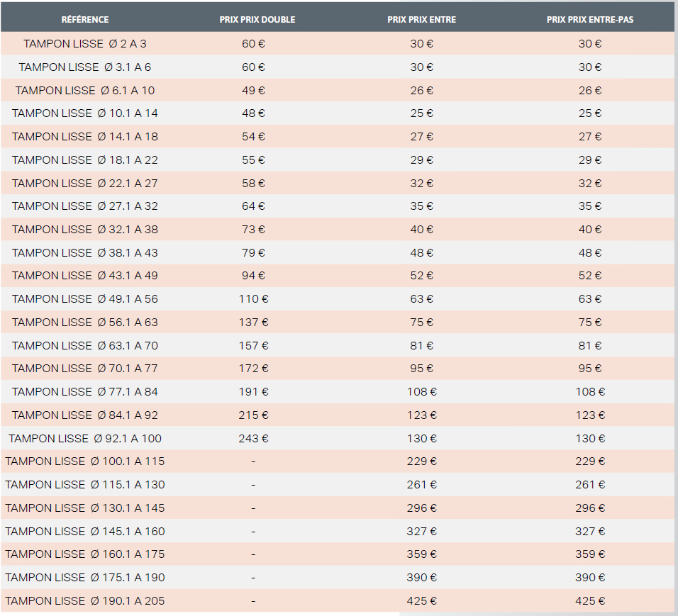Select the TAMPON LISSE Ø 3.1 A 6 reference
This screenshot has height=616, width=678.
[x=85, y=67]
